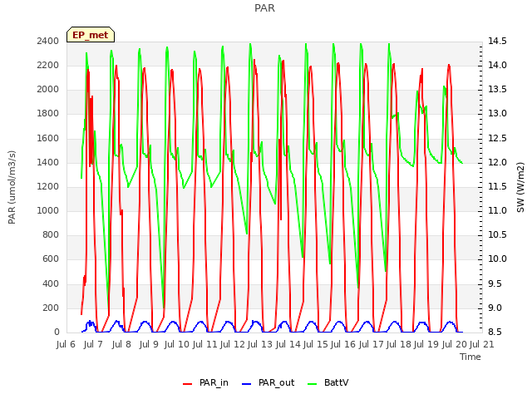Click the Jul 13 x-axis tick label
The width and height of the screenshot is (532, 399).
click(x=260, y=345)
